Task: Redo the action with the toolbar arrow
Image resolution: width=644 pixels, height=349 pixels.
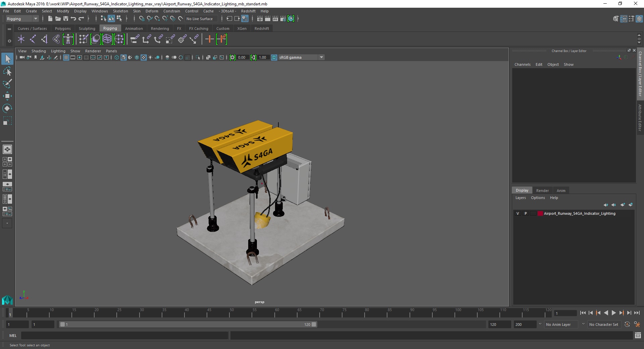Action: click(81, 19)
